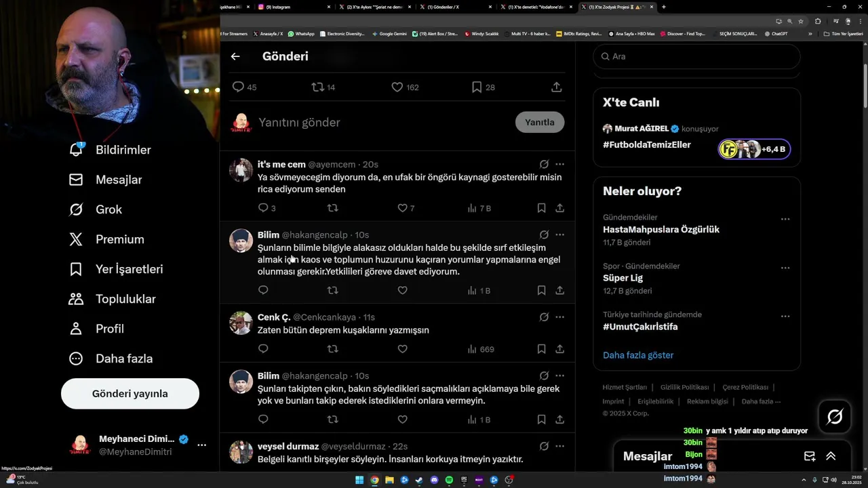
Task: Like the main post with 162 likes
Action: [x=405, y=87]
